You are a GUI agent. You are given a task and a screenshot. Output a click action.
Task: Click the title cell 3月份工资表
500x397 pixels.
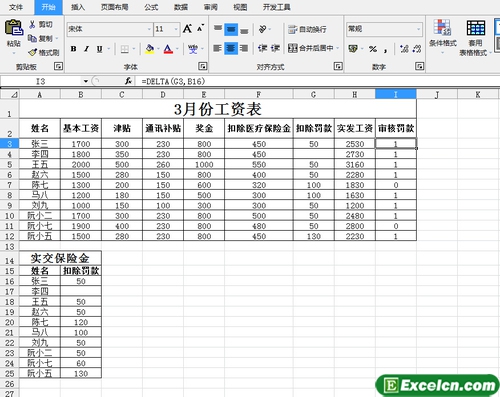218,109
